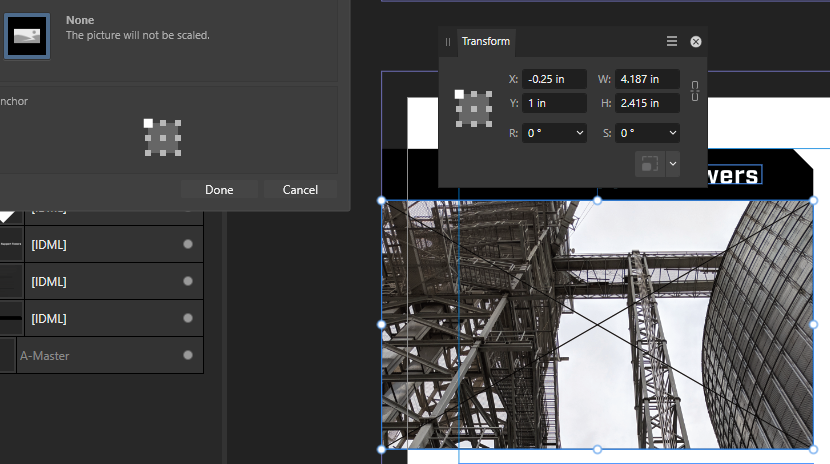This screenshot has height=464, width=830.
Task: Click the top-center handle of selected image
Action: coord(598,201)
